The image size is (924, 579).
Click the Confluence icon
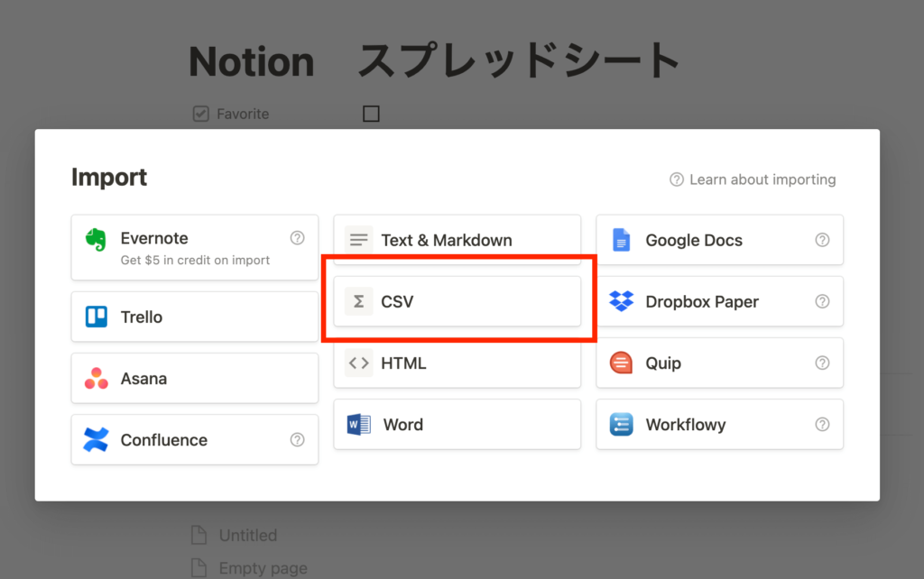coord(93,439)
